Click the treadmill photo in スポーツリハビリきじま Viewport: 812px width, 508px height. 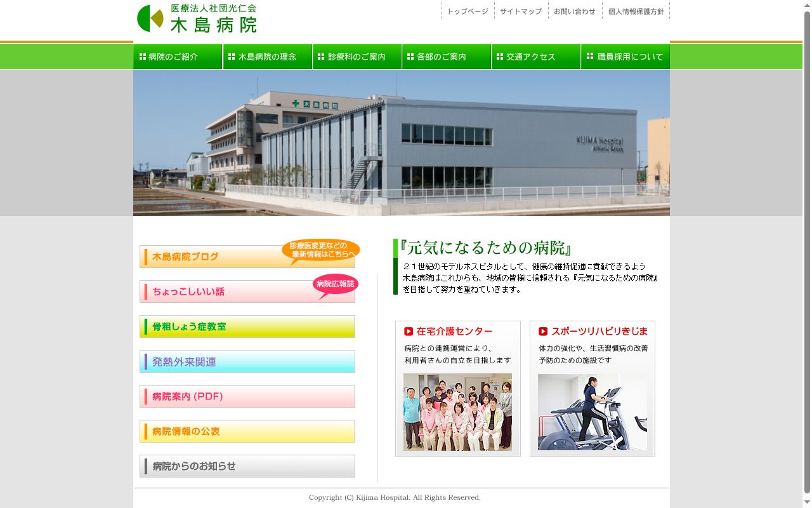(x=593, y=412)
